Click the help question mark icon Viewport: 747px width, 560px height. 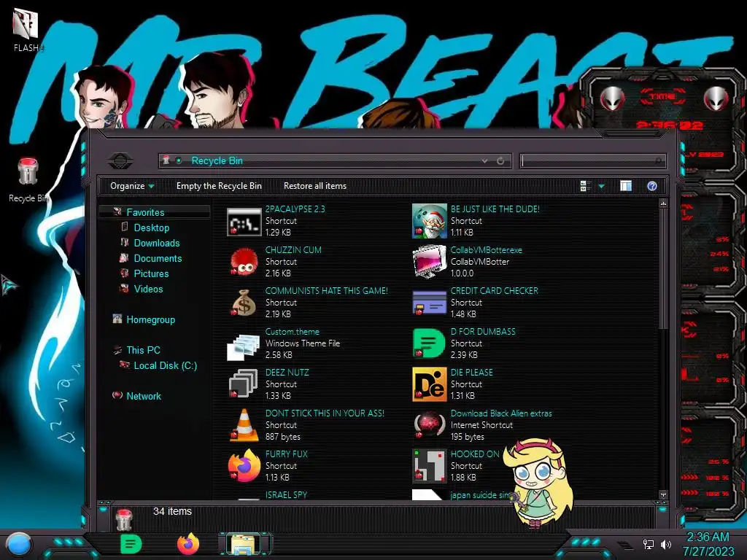(x=651, y=186)
